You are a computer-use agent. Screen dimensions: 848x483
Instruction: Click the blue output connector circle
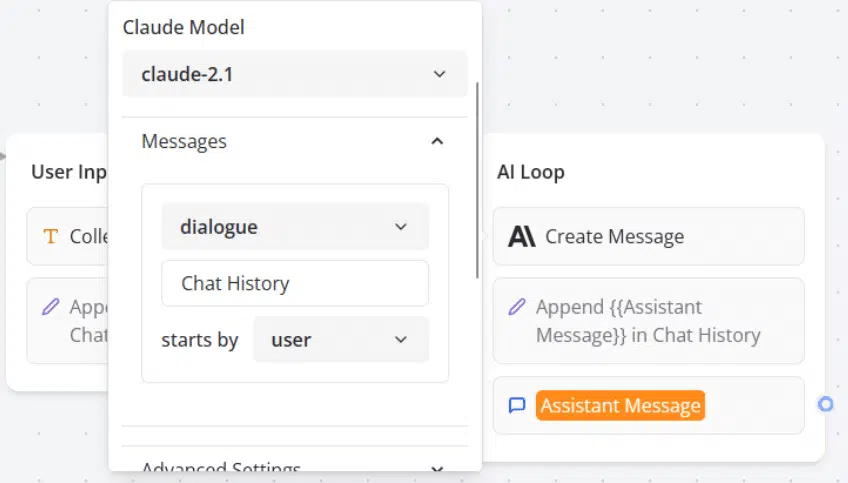pos(825,404)
